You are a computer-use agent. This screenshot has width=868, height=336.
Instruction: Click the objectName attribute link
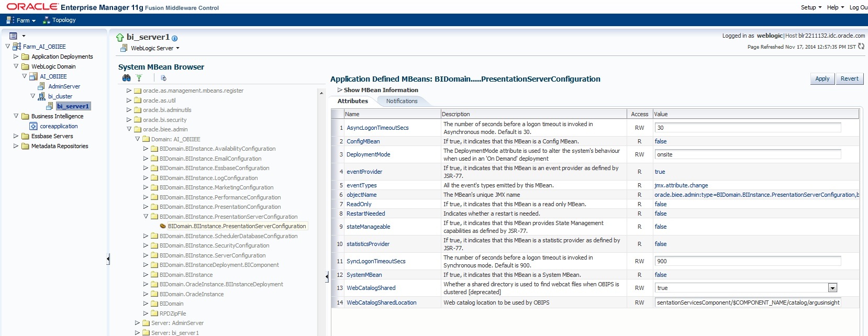(x=361, y=195)
